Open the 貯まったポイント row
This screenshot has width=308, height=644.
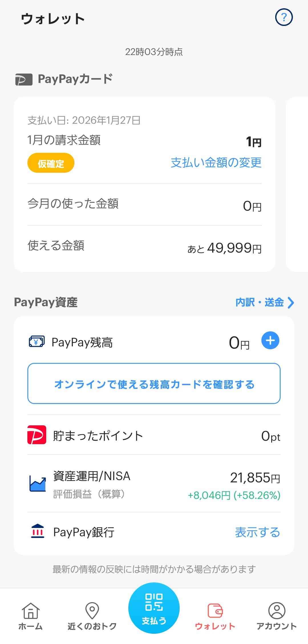(154, 435)
